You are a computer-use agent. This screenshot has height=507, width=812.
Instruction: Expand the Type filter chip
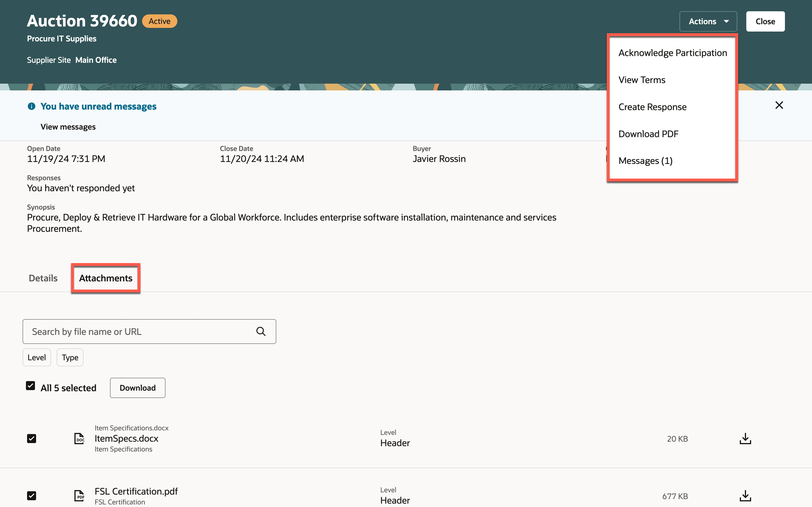(x=70, y=357)
